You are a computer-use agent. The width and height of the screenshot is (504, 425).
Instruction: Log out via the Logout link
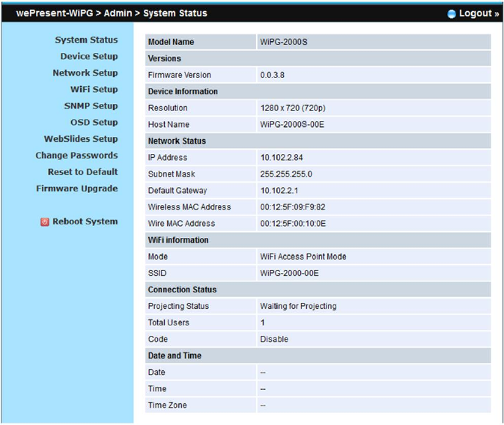[479, 13]
